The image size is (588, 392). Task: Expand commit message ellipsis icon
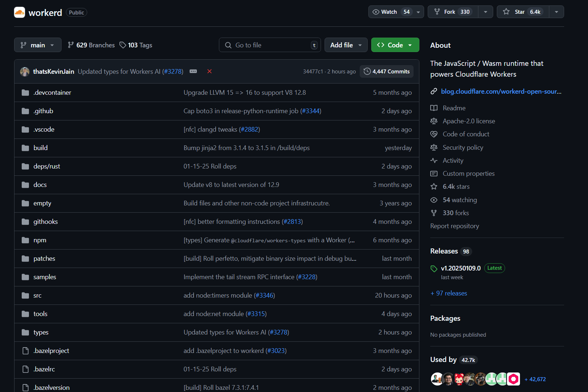point(193,71)
